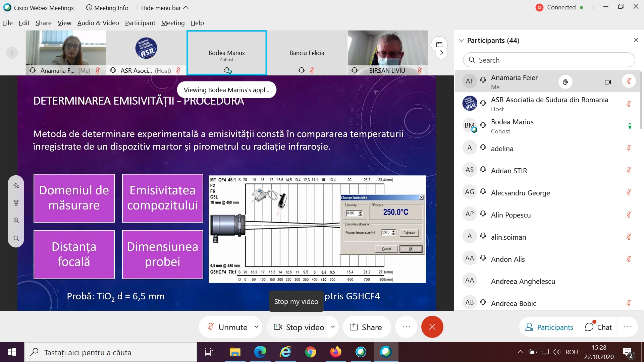Screen dimensions: 644x362
Task: Open the Participant menu
Action: click(x=140, y=23)
